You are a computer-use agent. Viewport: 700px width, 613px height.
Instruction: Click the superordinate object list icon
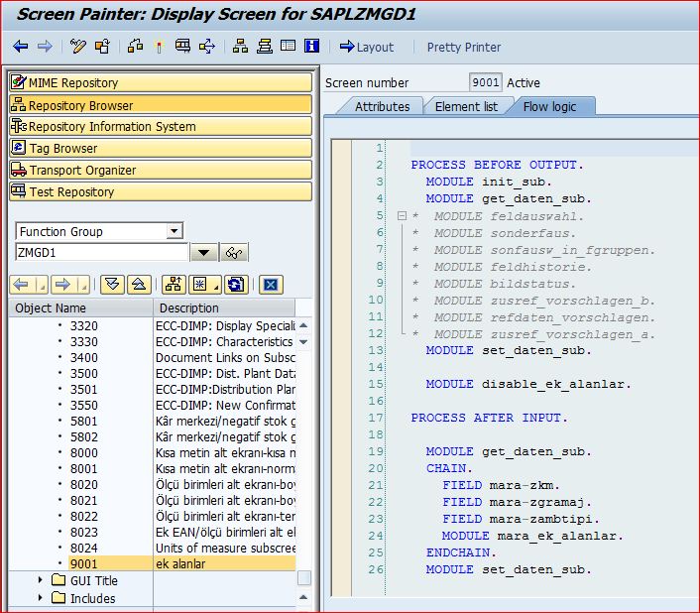[x=174, y=285]
